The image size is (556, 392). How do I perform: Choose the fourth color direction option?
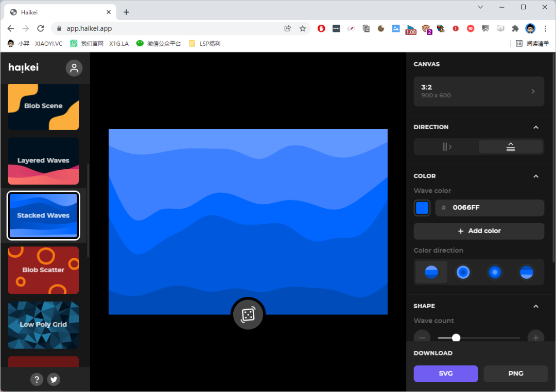(x=526, y=272)
